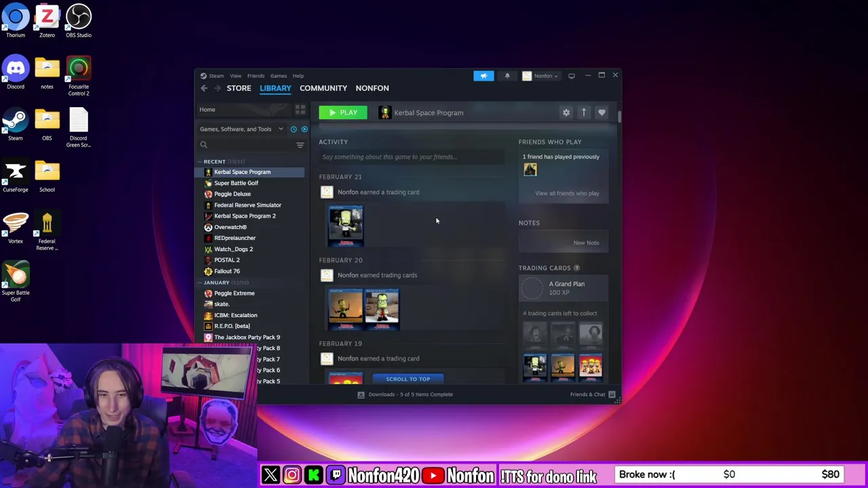Click the activity comment input field
Screen dimensions: 868x488
[x=412, y=157]
